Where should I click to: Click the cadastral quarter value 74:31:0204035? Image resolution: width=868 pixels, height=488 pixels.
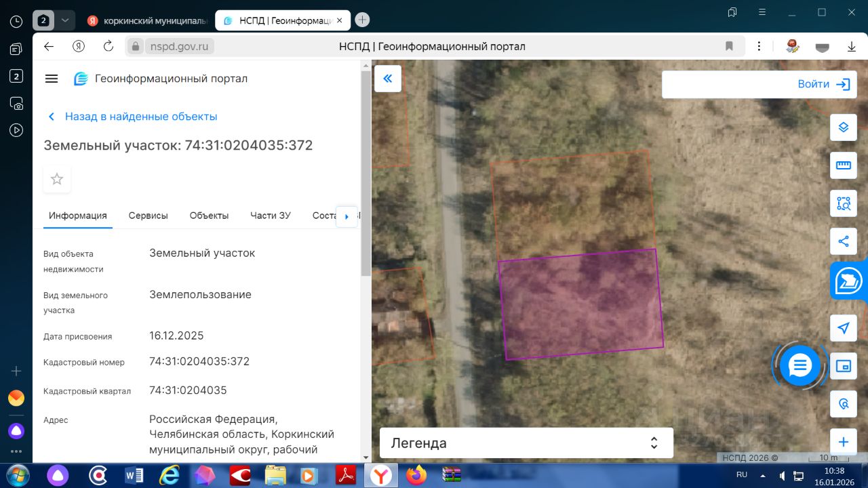pos(188,390)
